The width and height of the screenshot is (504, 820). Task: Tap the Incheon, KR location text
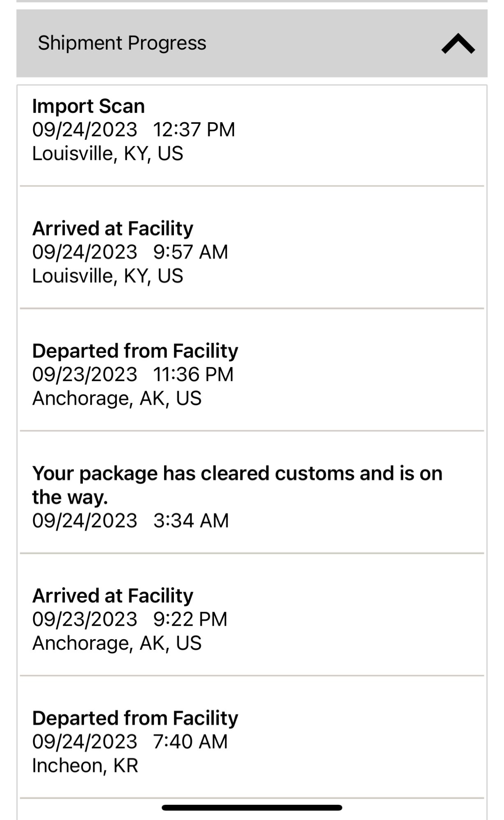[x=85, y=765]
